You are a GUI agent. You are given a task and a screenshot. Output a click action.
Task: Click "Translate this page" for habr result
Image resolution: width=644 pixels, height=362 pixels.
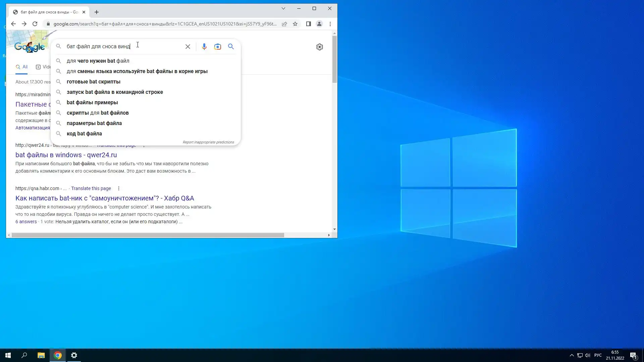click(91, 188)
